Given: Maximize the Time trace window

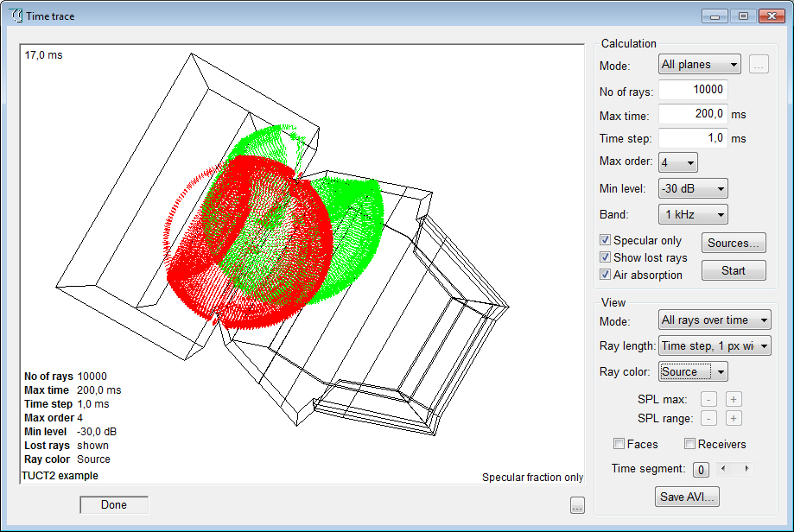Looking at the screenshot, I should 743,16.
